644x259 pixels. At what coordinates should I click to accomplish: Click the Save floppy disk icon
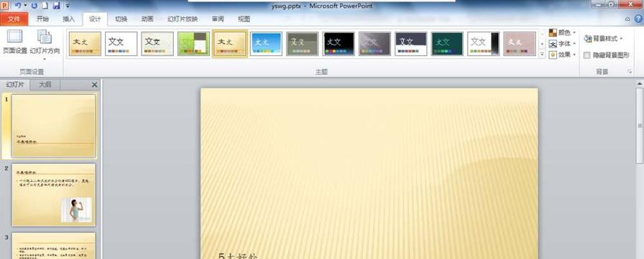tap(56, 6)
